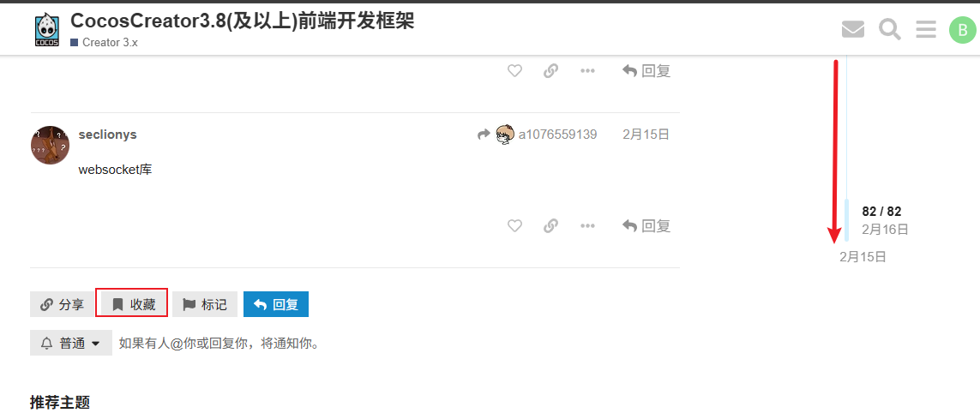Open the messages envelope icon

[x=852, y=29]
